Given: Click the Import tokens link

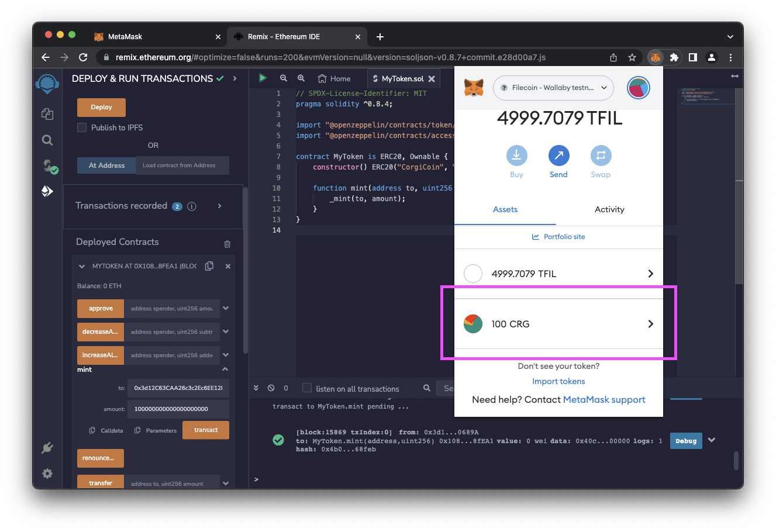Looking at the screenshot, I should (558, 381).
